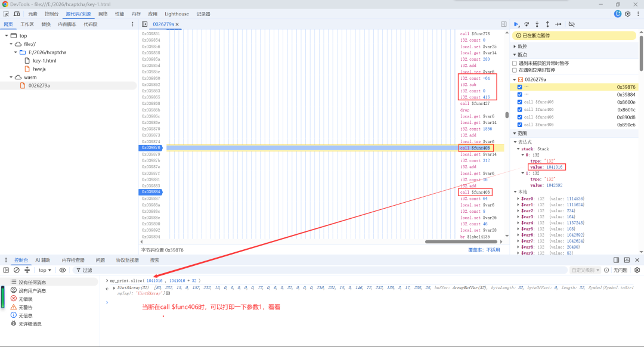Collapse the wasm tree node
The height and width of the screenshot is (347, 644).
click(11, 77)
